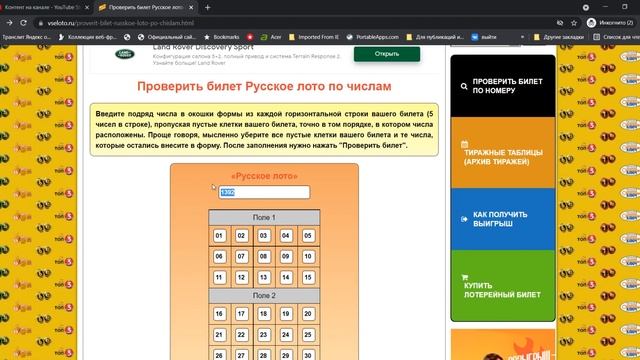Click number cell 09
The image size is (640, 360).
286,256
